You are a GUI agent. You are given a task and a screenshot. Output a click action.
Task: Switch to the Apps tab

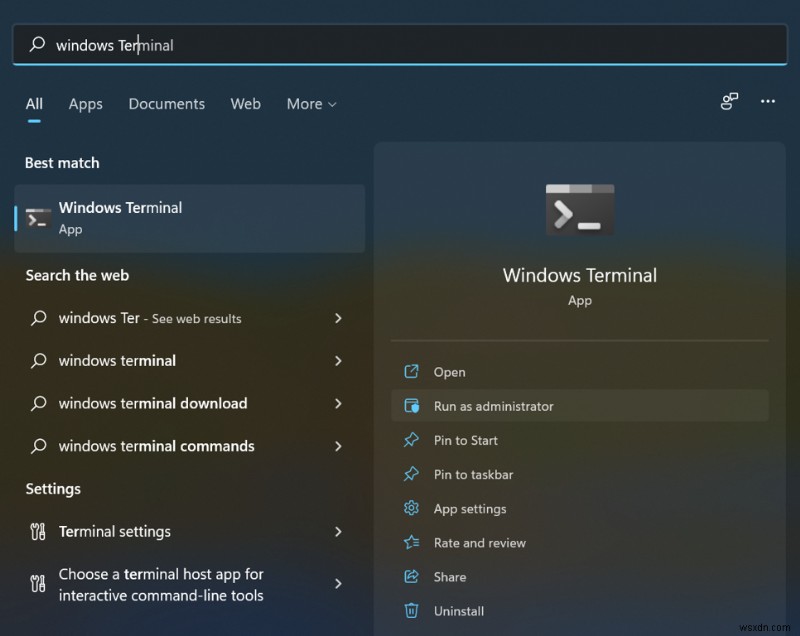coord(85,104)
